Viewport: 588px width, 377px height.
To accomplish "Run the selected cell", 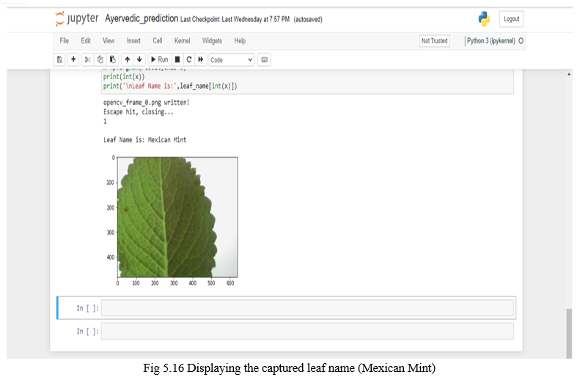I will [160, 59].
